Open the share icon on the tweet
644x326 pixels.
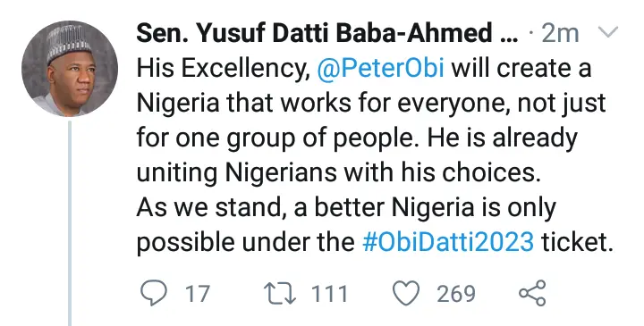[x=532, y=293]
